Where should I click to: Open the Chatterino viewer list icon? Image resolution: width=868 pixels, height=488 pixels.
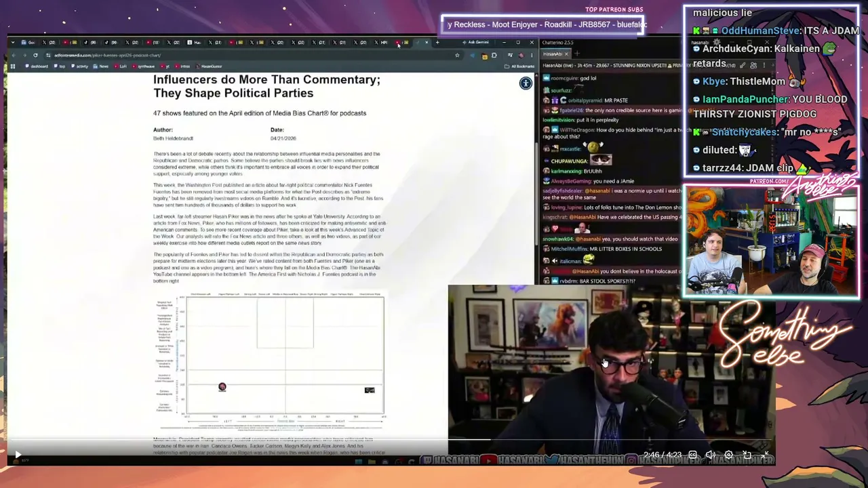tap(753, 65)
